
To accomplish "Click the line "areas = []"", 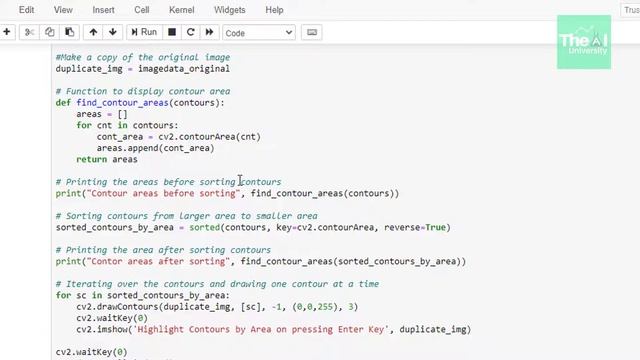I will tap(102, 114).
